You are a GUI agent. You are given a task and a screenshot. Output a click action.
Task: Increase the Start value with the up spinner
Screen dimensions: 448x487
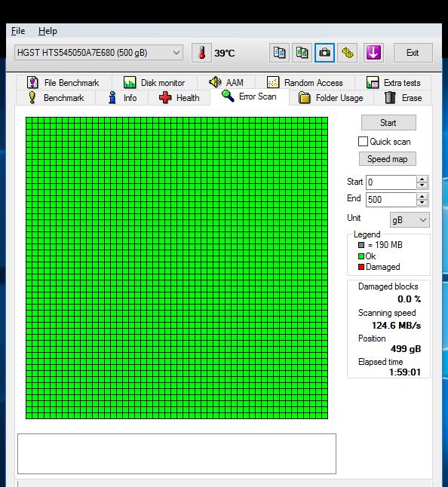422,179
